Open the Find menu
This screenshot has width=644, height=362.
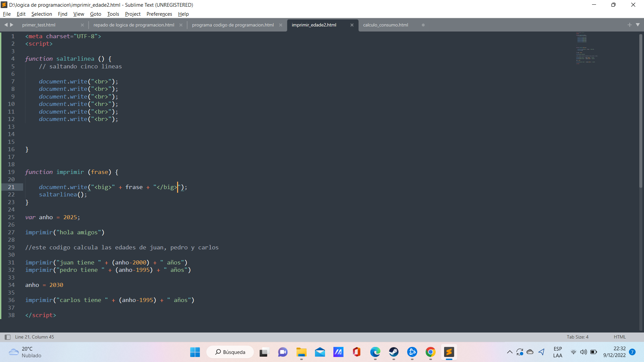(62, 14)
